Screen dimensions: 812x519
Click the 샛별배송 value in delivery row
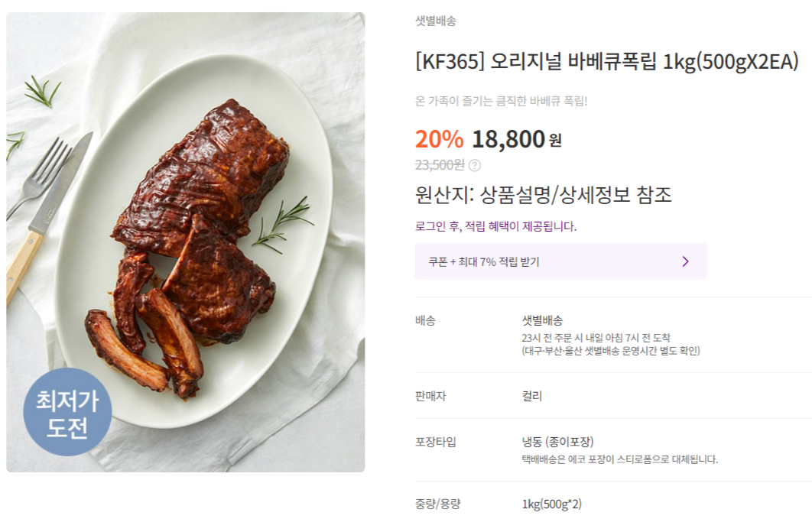[x=542, y=320]
